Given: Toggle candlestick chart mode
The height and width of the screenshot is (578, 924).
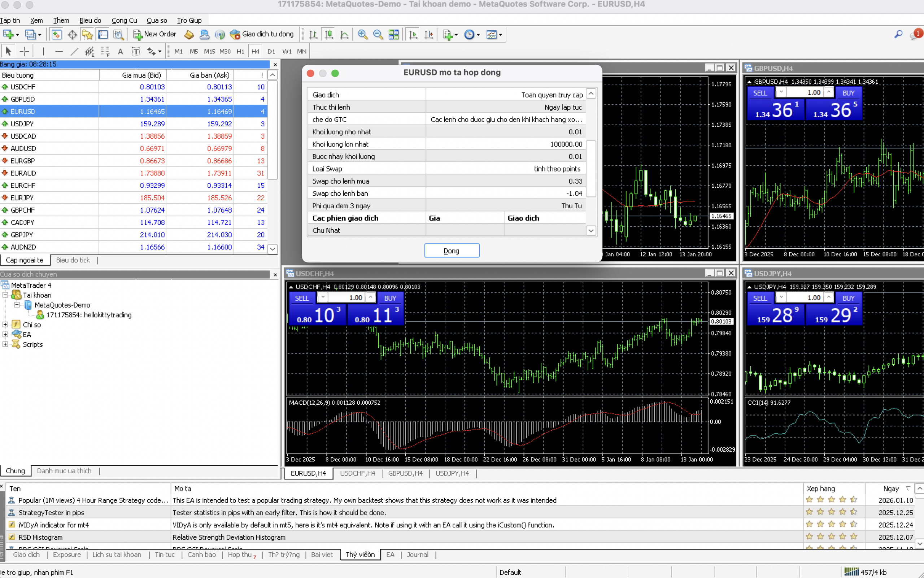Looking at the screenshot, I should [x=329, y=34].
